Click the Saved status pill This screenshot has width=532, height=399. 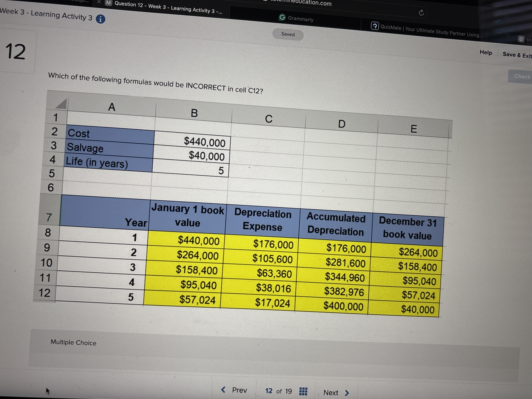288,34
